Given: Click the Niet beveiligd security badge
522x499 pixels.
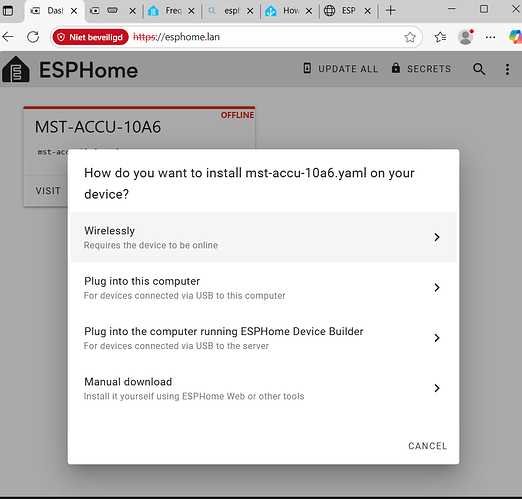Looking at the screenshot, I should (x=90, y=37).
